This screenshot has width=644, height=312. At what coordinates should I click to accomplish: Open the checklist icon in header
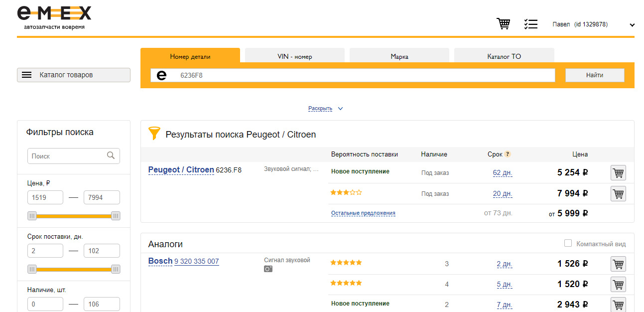[x=531, y=24]
